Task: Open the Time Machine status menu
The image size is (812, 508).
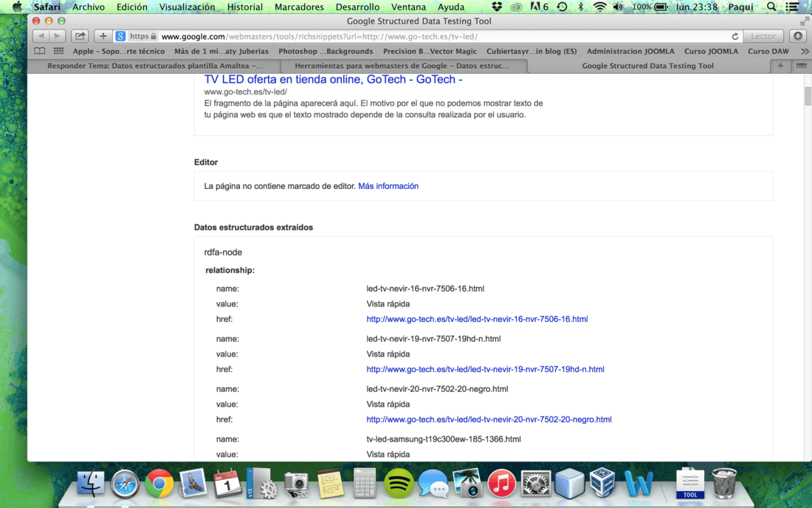Action: (562, 7)
